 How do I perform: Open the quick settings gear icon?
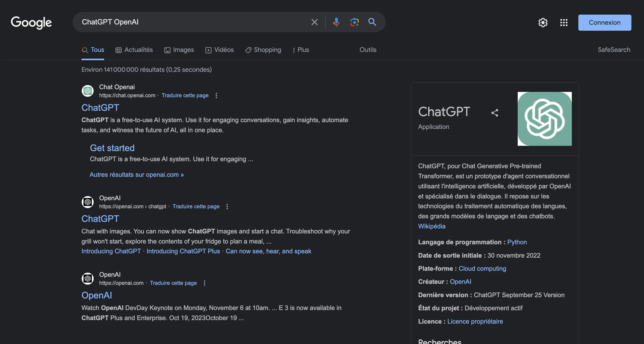[543, 22]
